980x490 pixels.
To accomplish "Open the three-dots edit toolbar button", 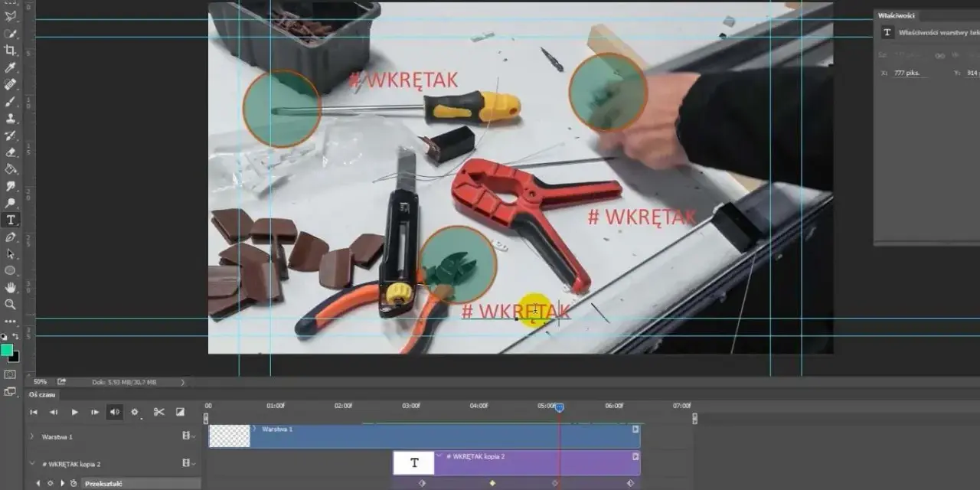I will (x=11, y=321).
